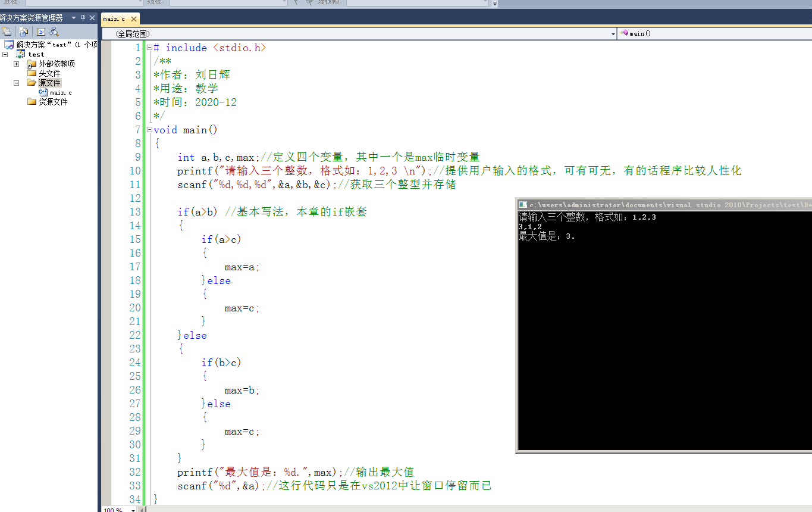Click the View Class Diagram toolbar icon
Image resolution: width=812 pixels, height=512 pixels.
pyautogui.click(x=54, y=32)
